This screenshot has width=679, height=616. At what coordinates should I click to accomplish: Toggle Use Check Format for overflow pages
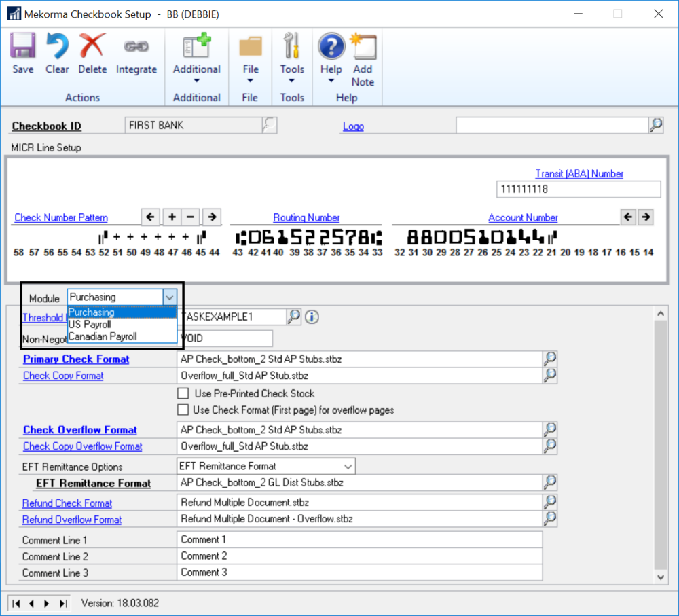click(183, 410)
